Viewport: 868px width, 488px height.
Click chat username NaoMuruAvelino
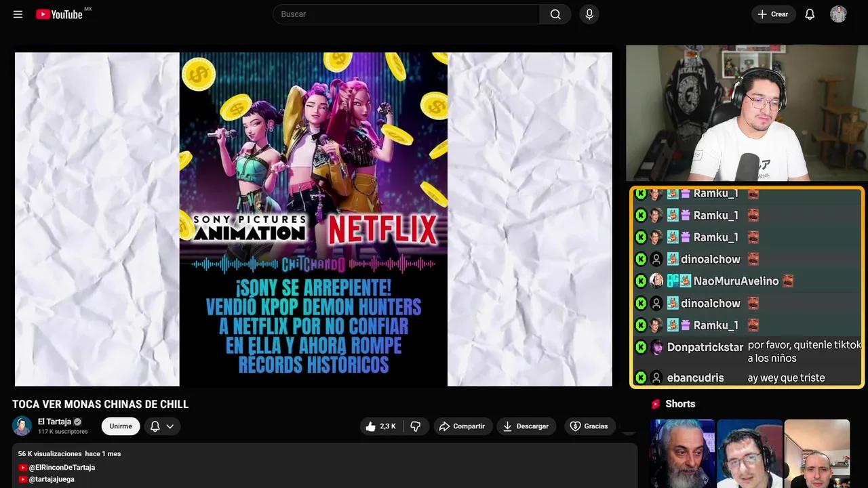coord(736,281)
